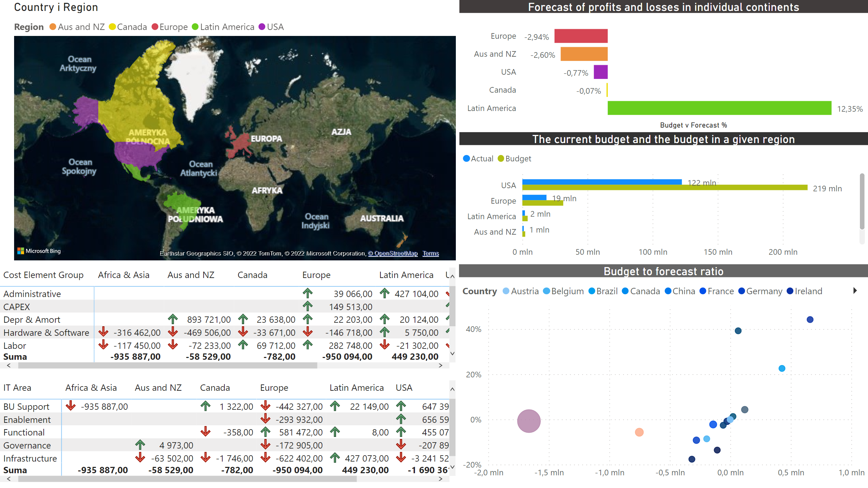Image resolution: width=868 pixels, height=488 pixels.
Task: Click the up-arrow beside Depr & Amort Aus value
Action: (x=173, y=319)
